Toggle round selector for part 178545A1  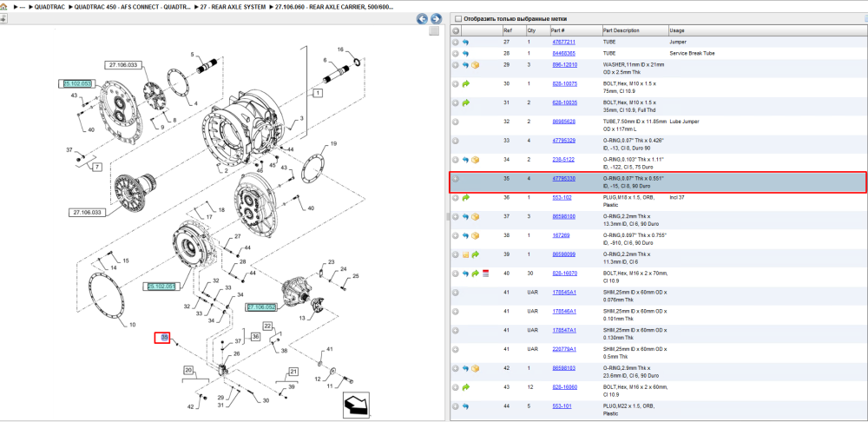click(456, 293)
